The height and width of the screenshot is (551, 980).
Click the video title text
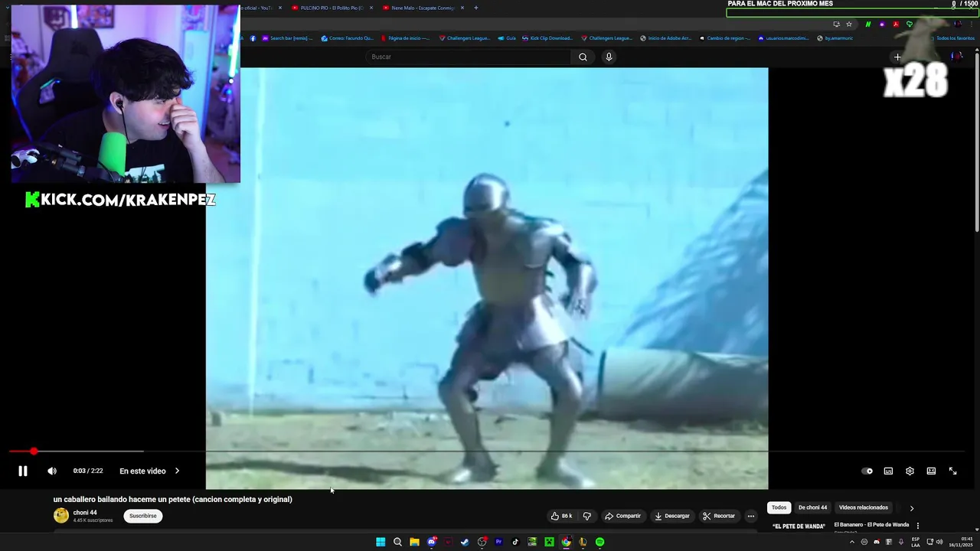[x=172, y=499]
